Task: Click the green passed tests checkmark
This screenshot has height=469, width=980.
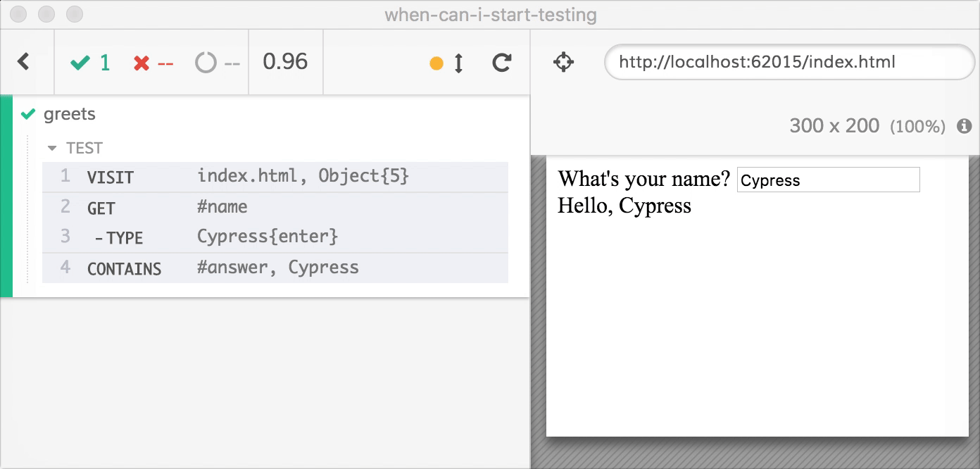Action: (80, 63)
